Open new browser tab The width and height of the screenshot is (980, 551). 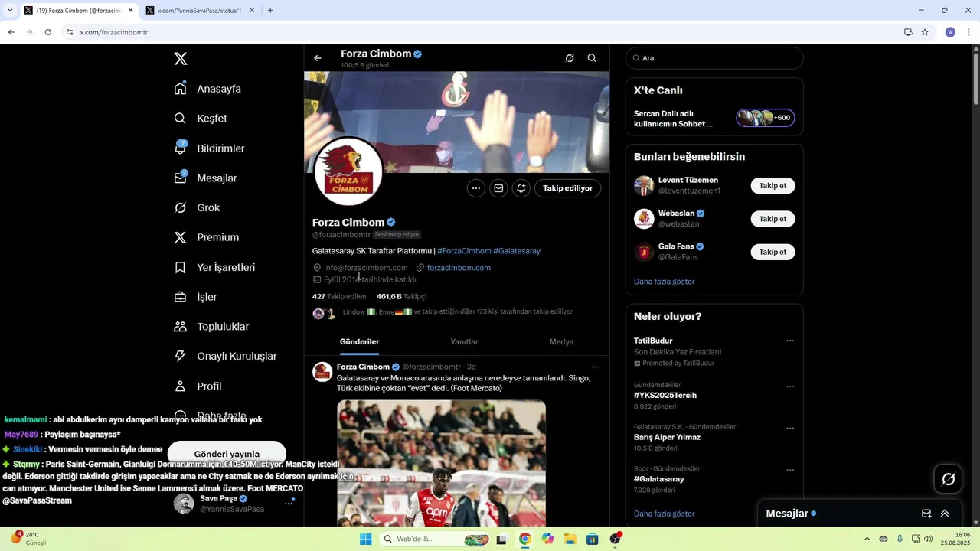[x=270, y=11]
